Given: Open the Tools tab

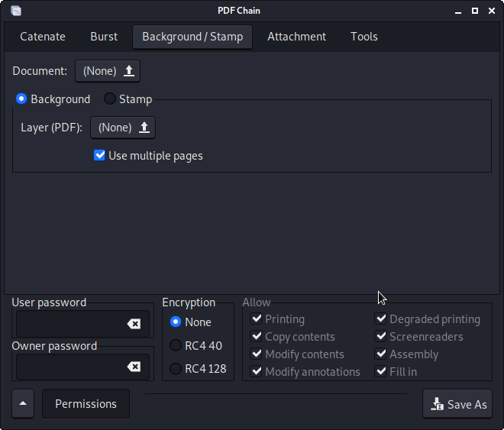Looking at the screenshot, I should click(x=363, y=37).
